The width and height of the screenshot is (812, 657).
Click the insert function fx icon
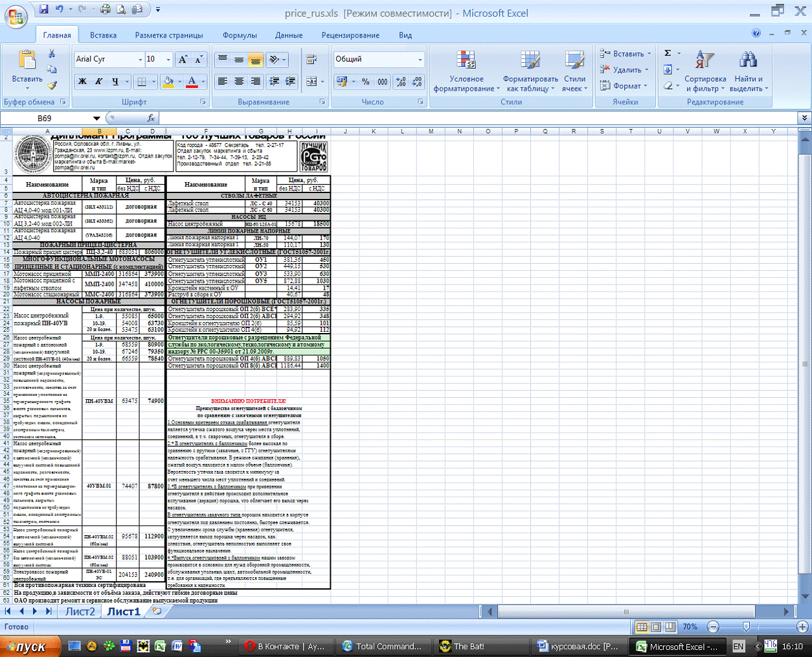151,118
